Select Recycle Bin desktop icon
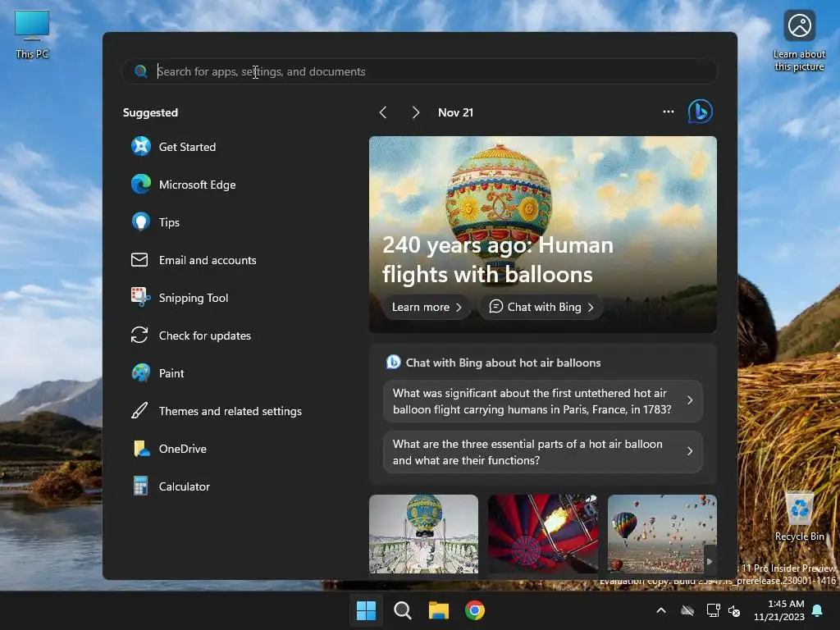The height and width of the screenshot is (630, 840). [x=799, y=517]
